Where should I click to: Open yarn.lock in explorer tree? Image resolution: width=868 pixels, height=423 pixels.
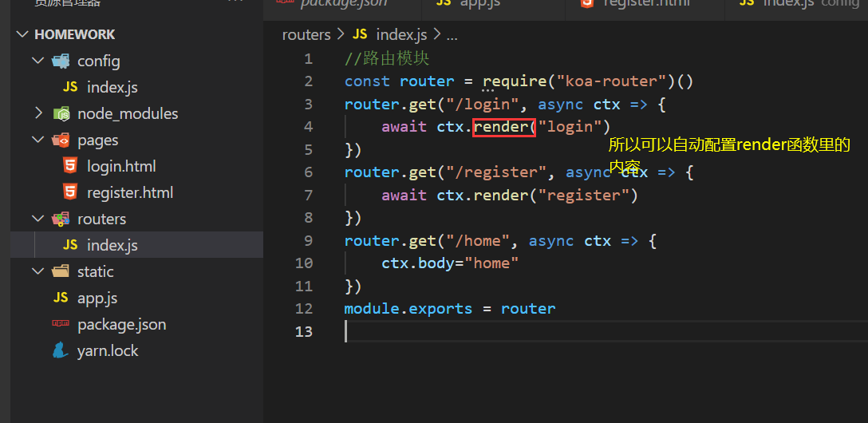click(108, 351)
